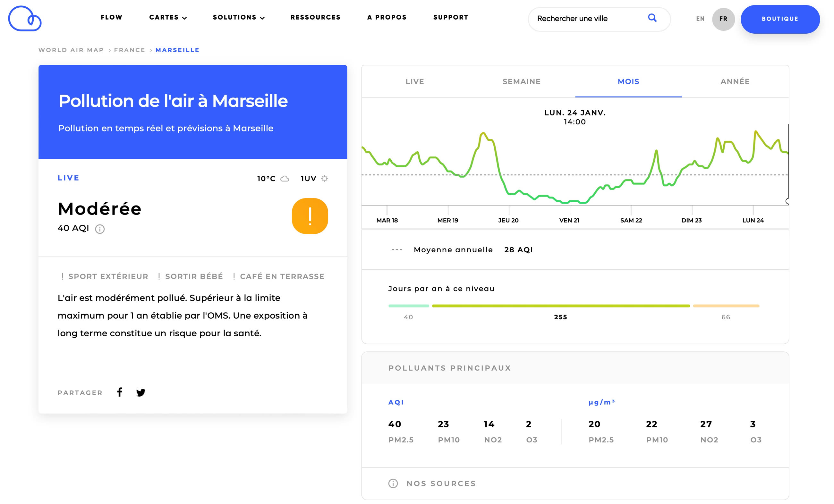This screenshot has width=834, height=504.
Task: Click the Boutique button
Action: coord(780,19)
